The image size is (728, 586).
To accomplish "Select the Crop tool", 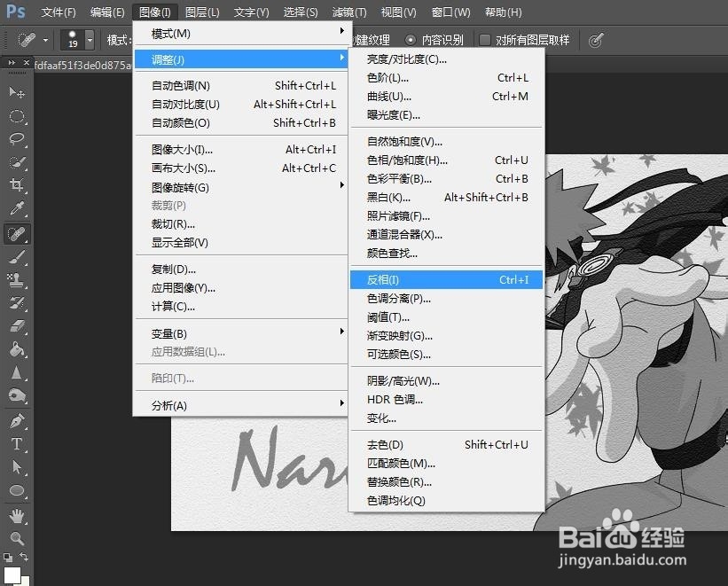I will [x=17, y=185].
